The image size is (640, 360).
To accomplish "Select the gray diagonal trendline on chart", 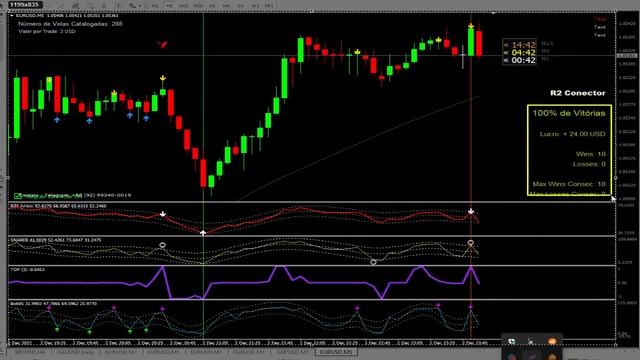I will 357,148.
